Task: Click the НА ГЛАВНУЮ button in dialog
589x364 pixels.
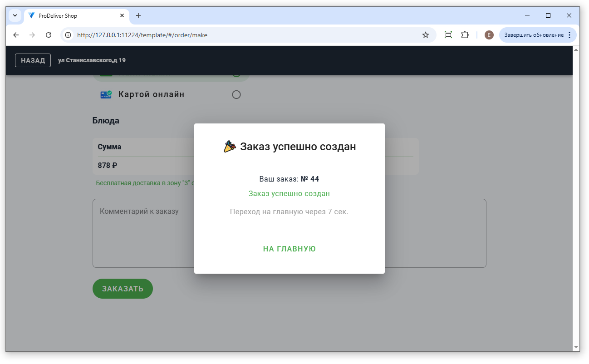Action: pos(289,249)
